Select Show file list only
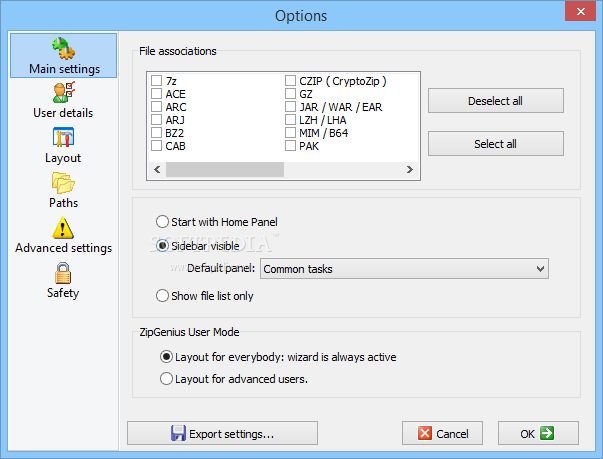Image resolution: width=603 pixels, height=459 pixels. (x=162, y=296)
